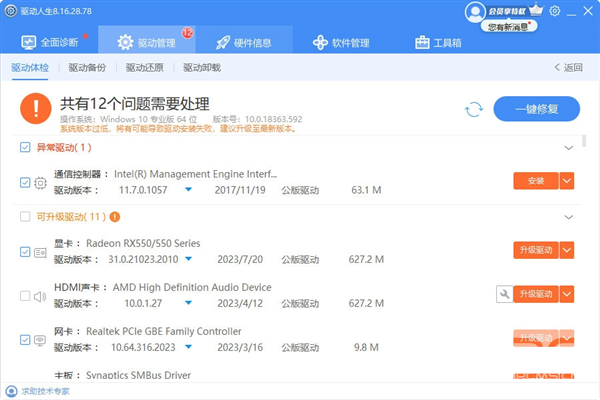Click the 求助技术专家 support icon
This screenshot has height=400, width=600.
11,391
